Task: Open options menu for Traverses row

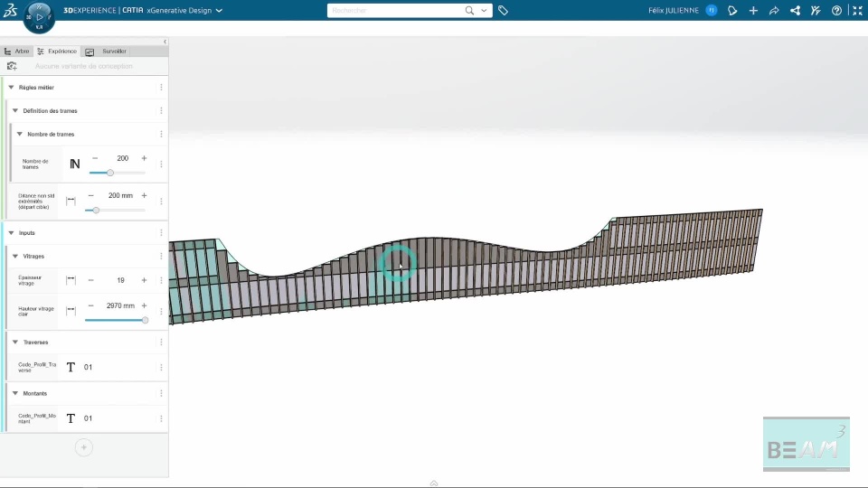Action: click(x=161, y=343)
